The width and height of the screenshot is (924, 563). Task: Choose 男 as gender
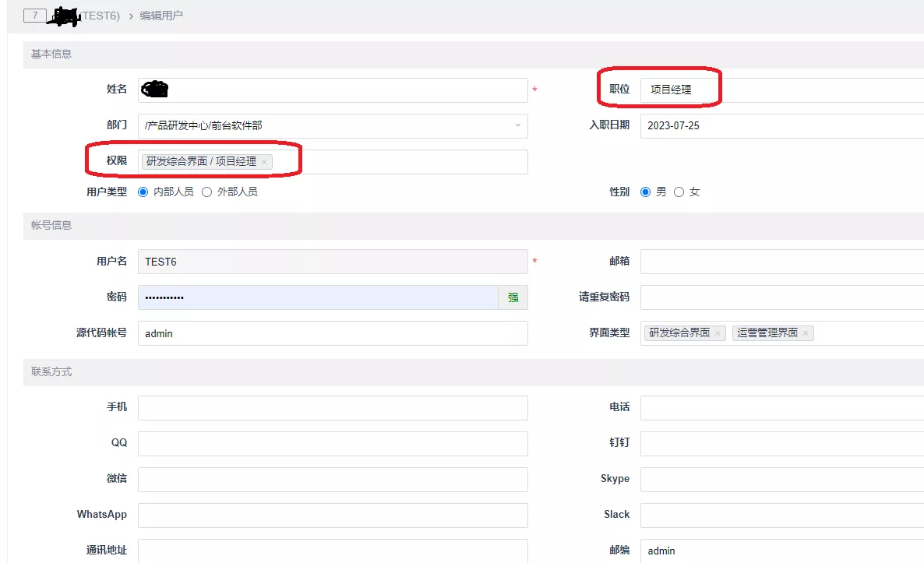tap(645, 192)
